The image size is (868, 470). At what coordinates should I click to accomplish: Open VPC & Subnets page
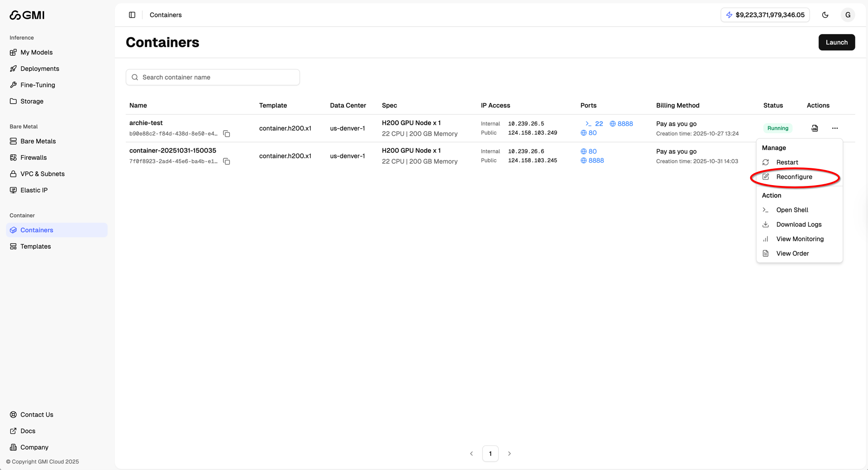(57, 174)
